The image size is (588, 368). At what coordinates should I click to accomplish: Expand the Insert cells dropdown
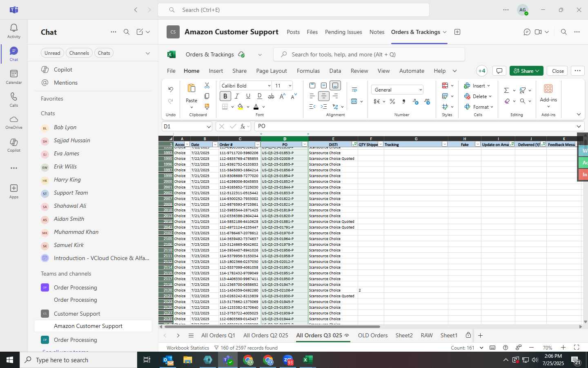[x=488, y=86]
